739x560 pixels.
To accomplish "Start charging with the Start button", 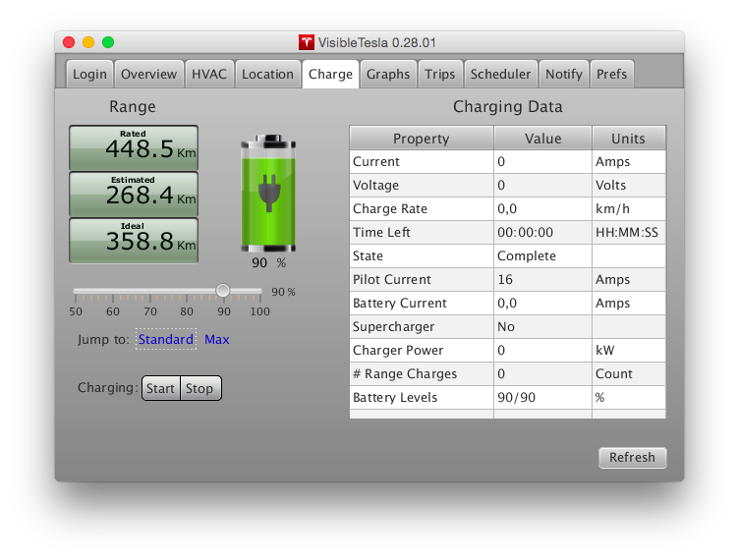I will click(161, 388).
